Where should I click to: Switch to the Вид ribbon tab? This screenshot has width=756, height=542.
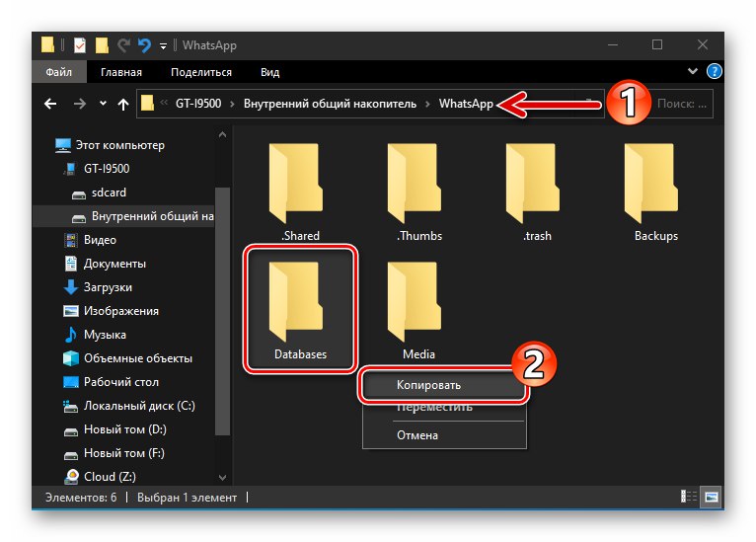pos(270,72)
